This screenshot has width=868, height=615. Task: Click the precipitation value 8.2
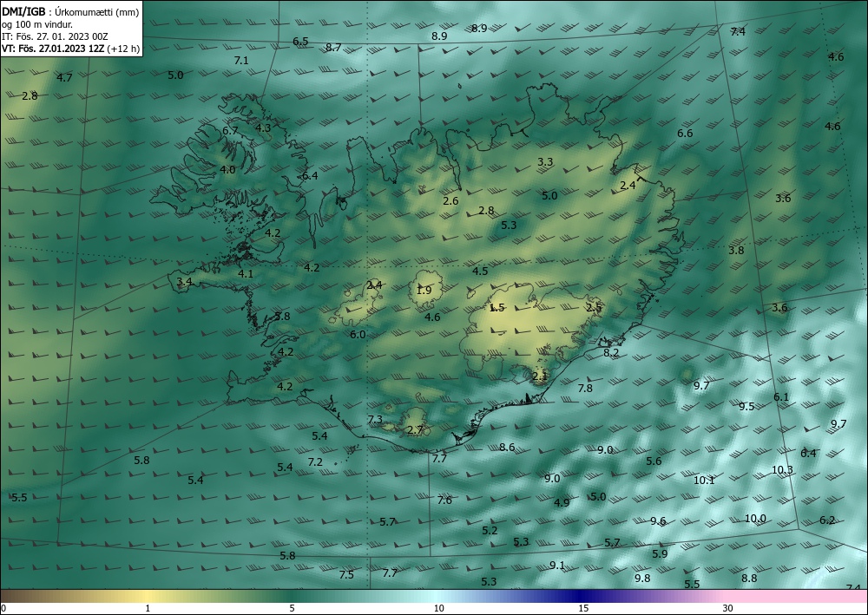[611, 353]
